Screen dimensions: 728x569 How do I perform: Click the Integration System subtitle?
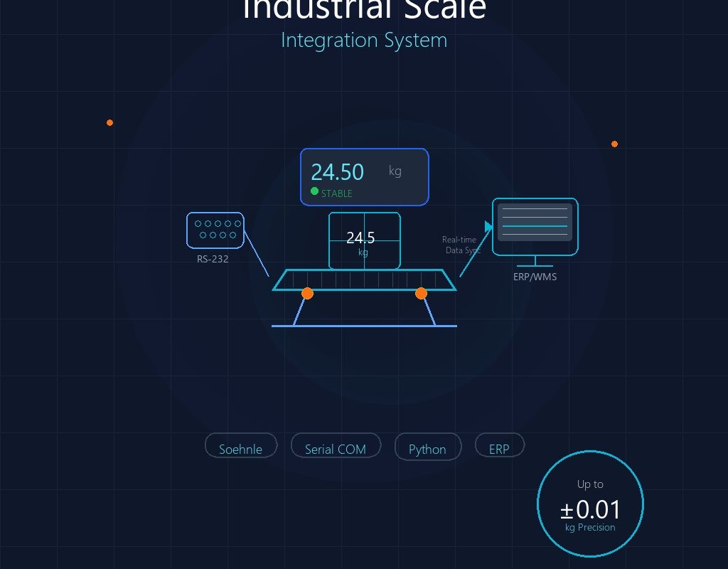[364, 40]
